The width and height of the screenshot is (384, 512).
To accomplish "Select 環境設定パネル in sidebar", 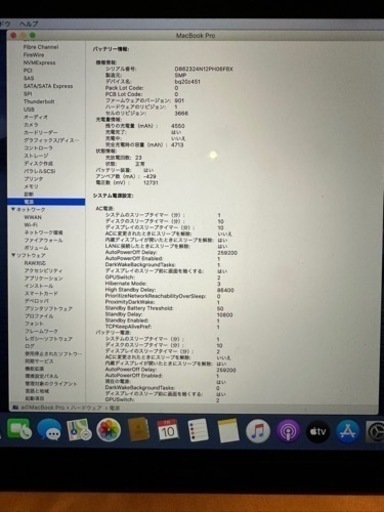I will tap(41, 376).
